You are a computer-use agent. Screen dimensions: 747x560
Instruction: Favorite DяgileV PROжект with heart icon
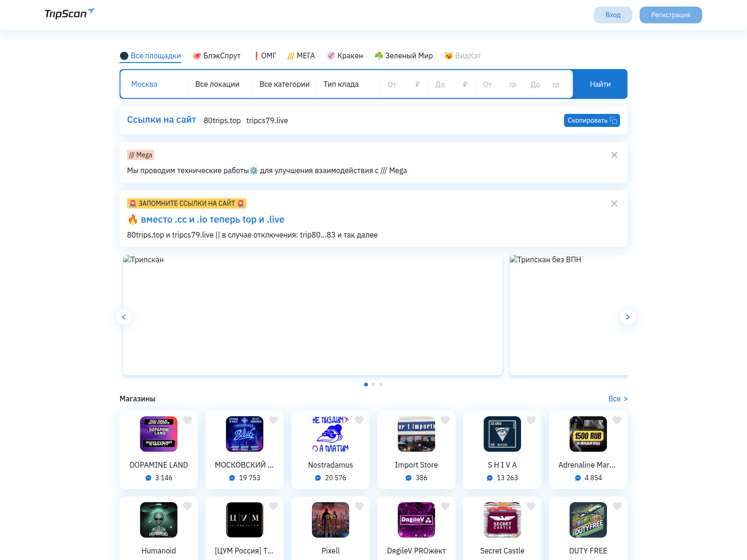coord(445,506)
